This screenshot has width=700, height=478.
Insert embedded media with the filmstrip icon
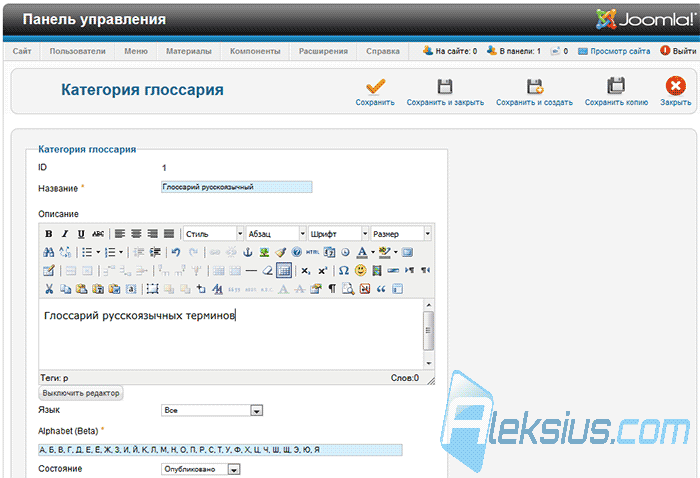tap(377, 270)
